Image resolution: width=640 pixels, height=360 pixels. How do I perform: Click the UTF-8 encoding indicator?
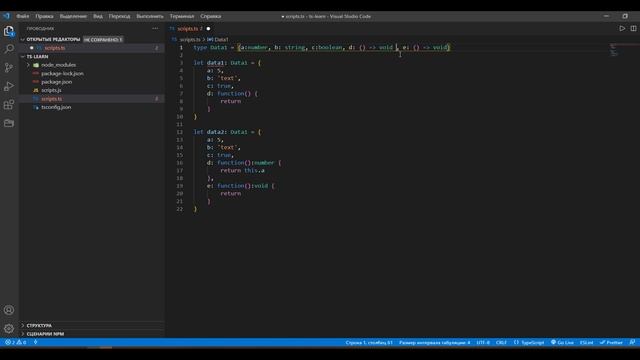tap(483, 342)
